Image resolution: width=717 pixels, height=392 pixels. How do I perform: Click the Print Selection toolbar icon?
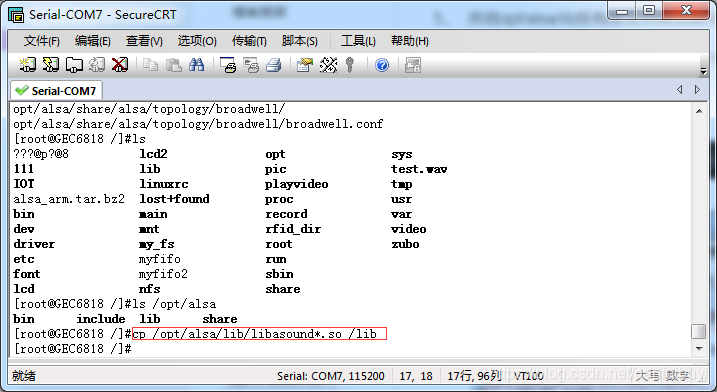coord(251,65)
